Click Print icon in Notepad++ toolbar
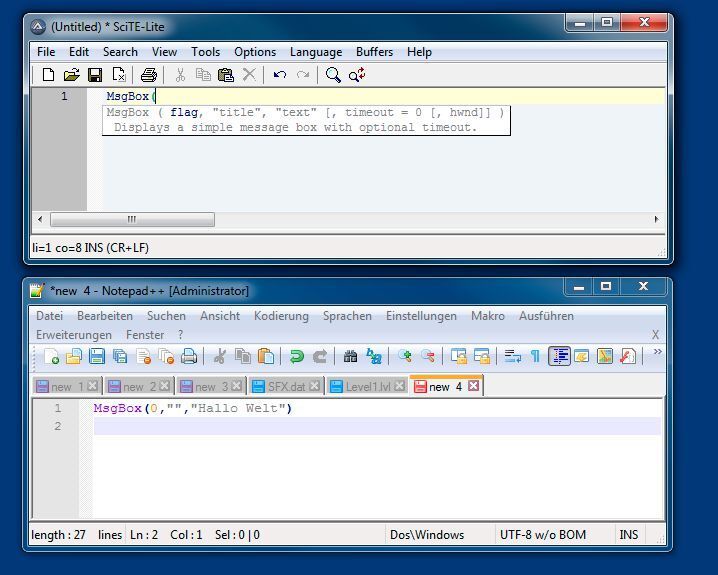718x575 pixels. tap(189, 356)
